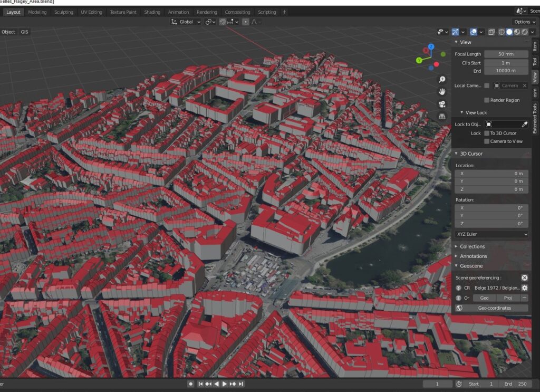The width and height of the screenshot is (540, 392).
Task: Open the XYZ Euler rotation mode dropdown
Action: (491, 234)
